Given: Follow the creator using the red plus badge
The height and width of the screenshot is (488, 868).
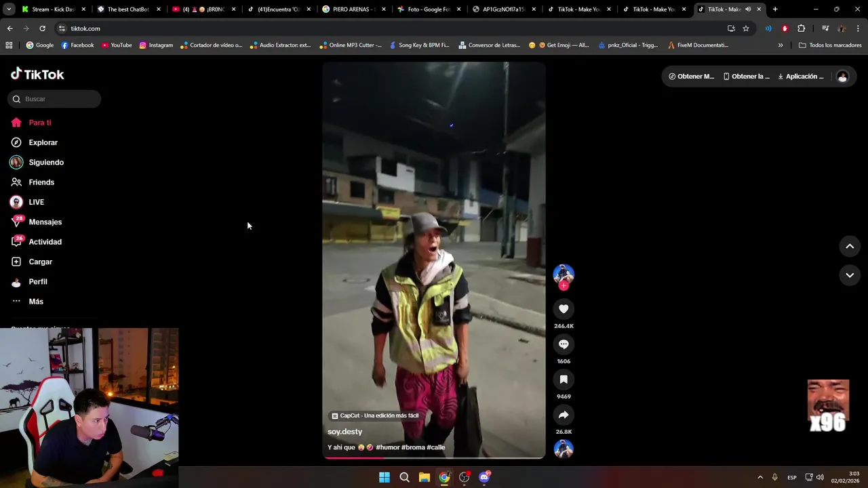Looking at the screenshot, I should (x=564, y=285).
